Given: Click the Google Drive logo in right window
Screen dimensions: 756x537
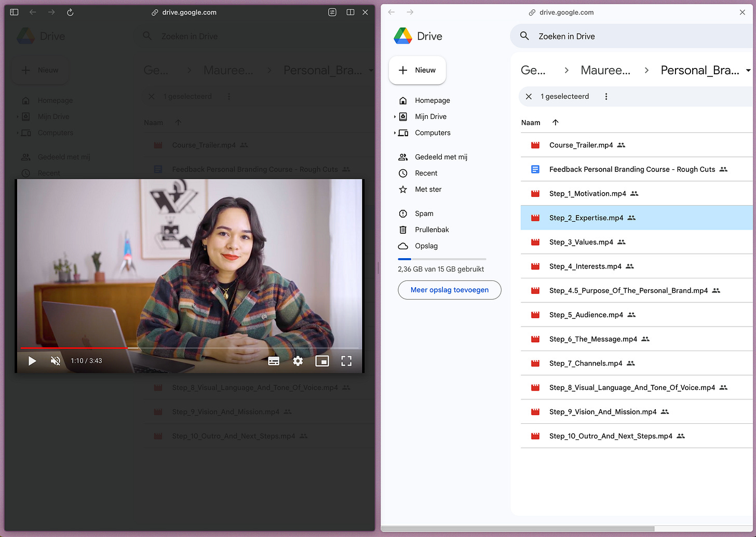Looking at the screenshot, I should tap(403, 36).
